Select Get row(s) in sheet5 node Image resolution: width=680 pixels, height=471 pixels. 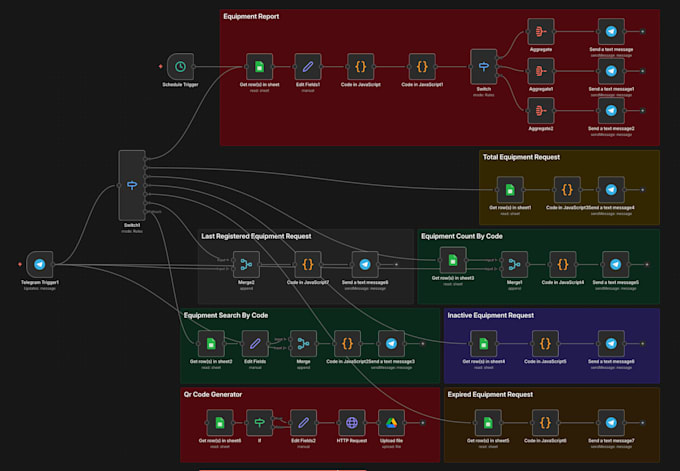(x=488, y=422)
